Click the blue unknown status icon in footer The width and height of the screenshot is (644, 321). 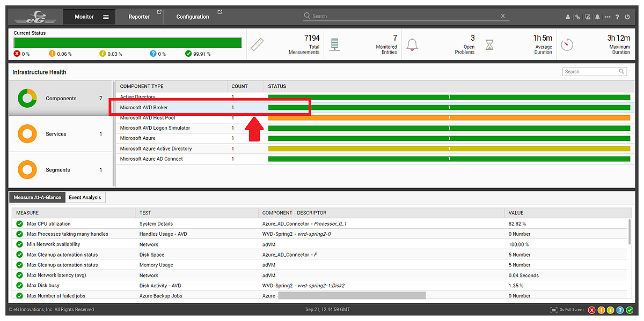click(620, 310)
